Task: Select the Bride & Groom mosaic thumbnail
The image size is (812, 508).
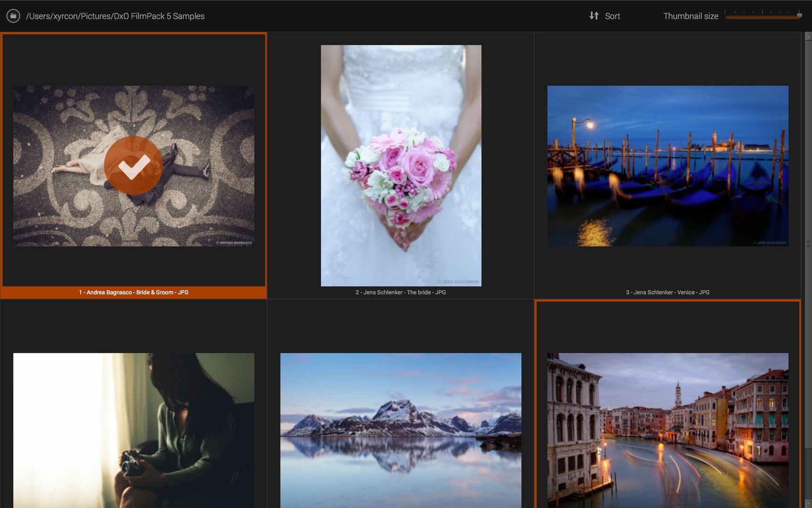Action: [x=134, y=166]
